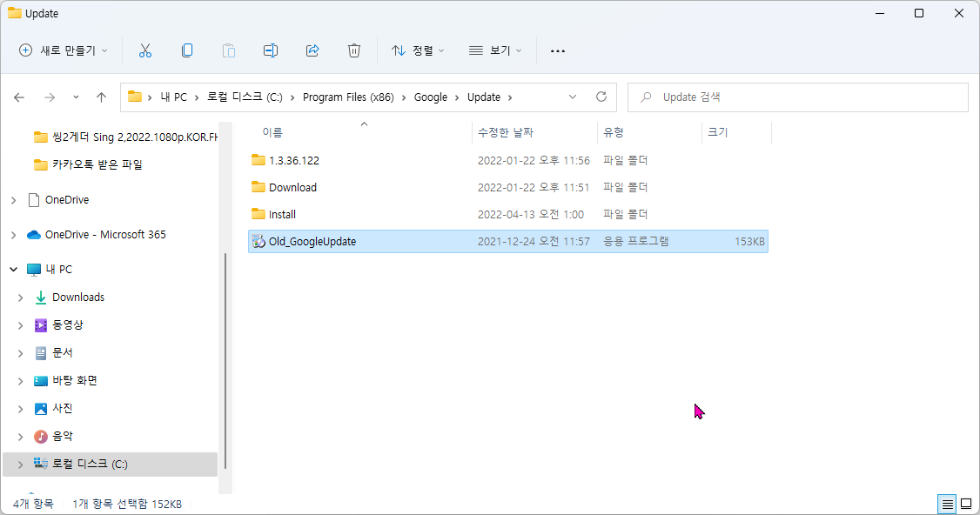Open address bar history dropdown chevron
Screen dimensions: 980x515
(573, 97)
